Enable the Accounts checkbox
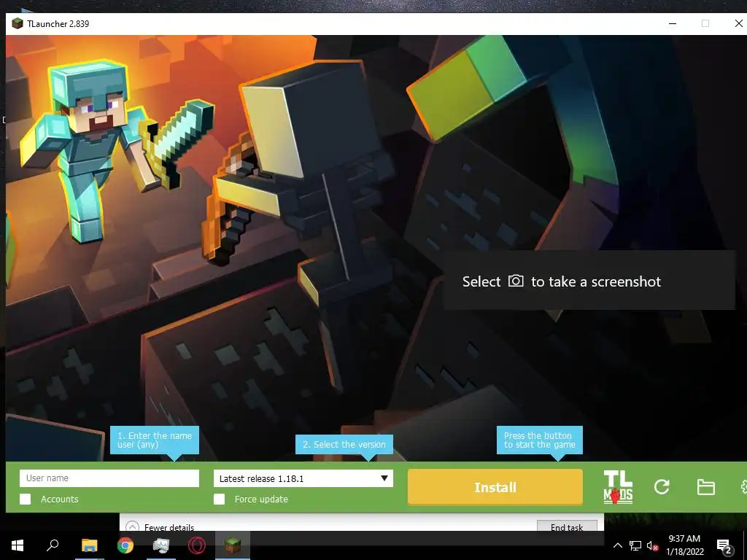This screenshot has height=560, width=747. [26, 499]
